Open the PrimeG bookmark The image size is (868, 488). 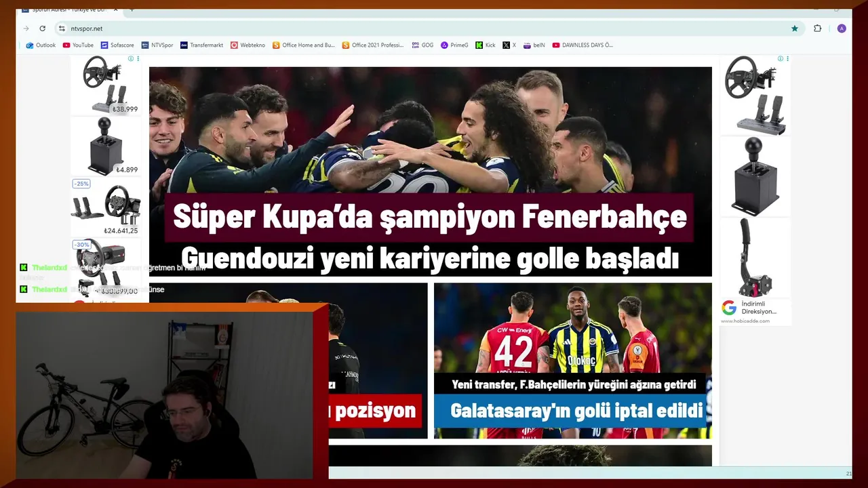click(454, 45)
